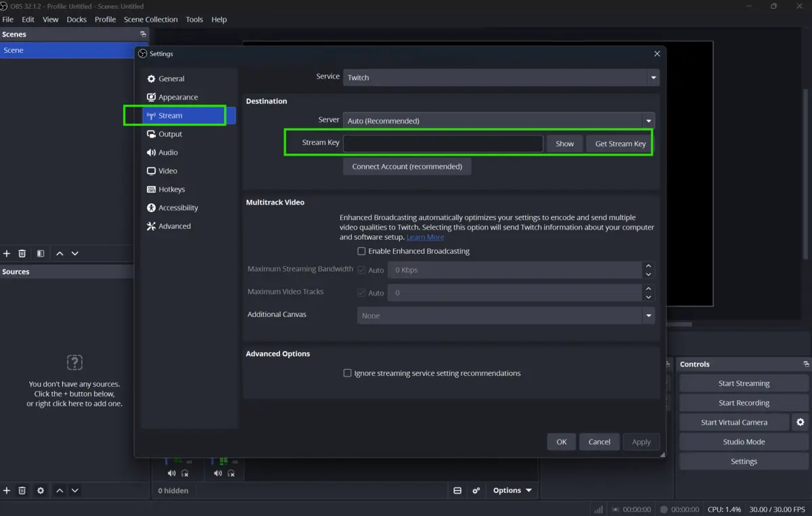Decrease Maximum Streaming Bandwidth stepper down

[x=648, y=274]
